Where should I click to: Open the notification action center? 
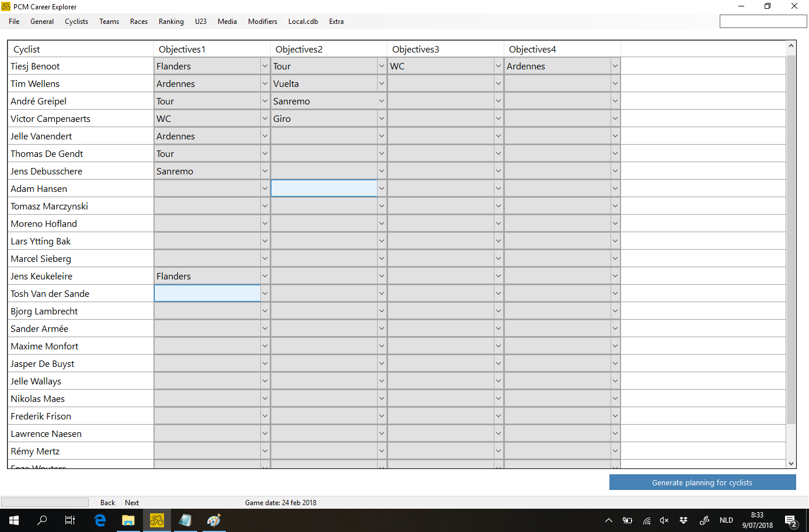pyautogui.click(x=791, y=520)
